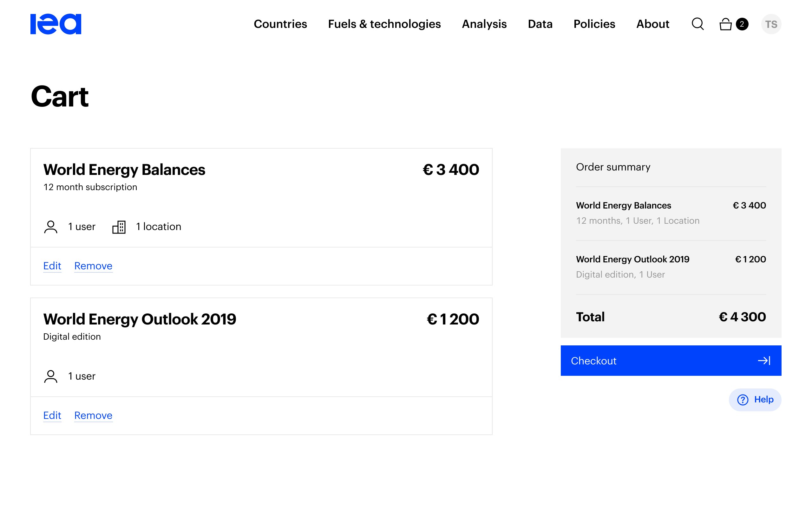The image size is (812, 526).
Task: Click the cart item count badge
Action: coord(742,24)
